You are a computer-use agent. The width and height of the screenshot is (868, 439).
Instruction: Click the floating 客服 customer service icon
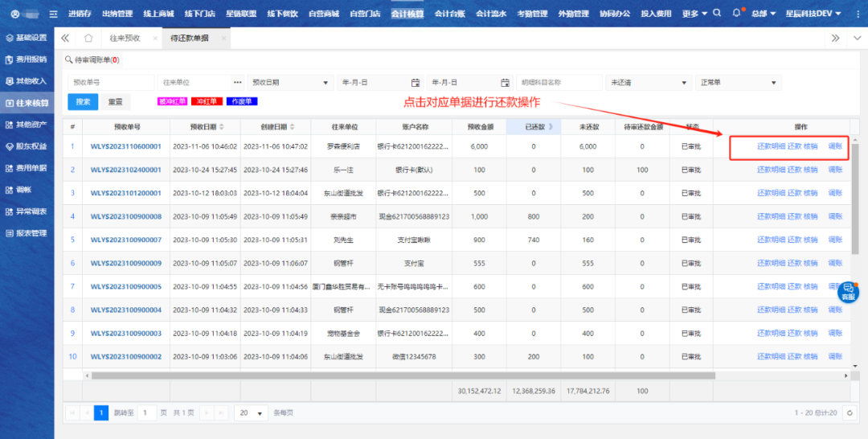(848, 291)
